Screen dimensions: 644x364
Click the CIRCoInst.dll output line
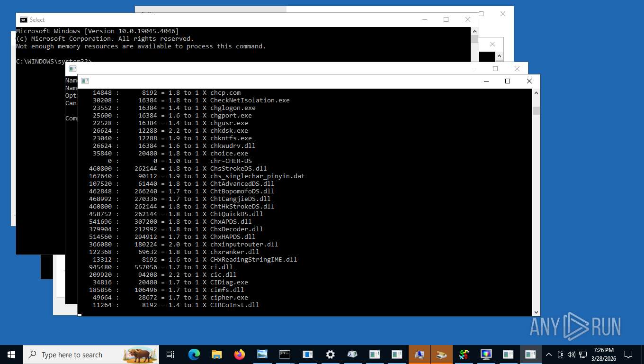pos(176,305)
